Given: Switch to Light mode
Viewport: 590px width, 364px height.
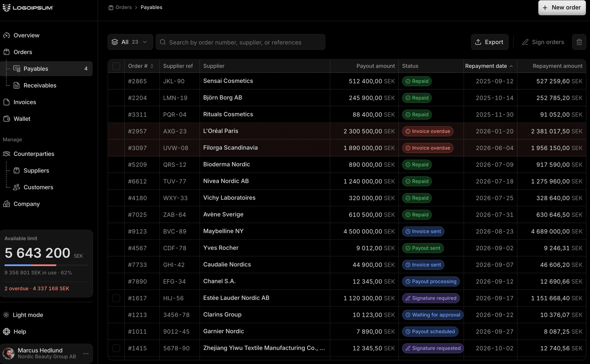Looking at the screenshot, I should [28, 315].
